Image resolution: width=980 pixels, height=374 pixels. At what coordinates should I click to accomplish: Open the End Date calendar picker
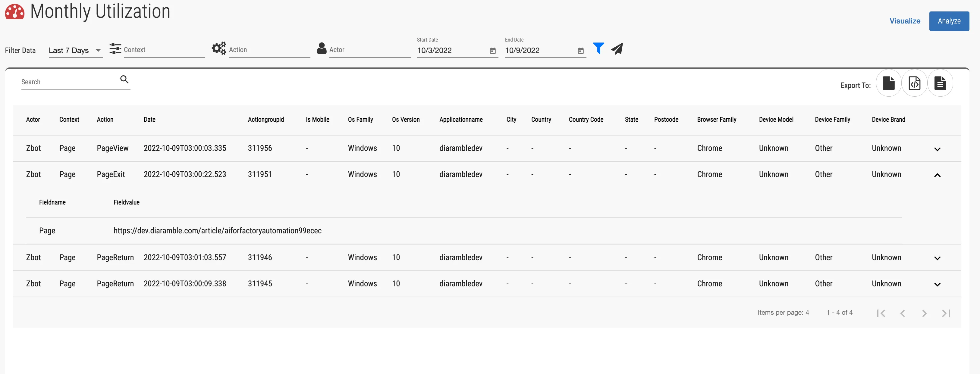[x=580, y=51]
